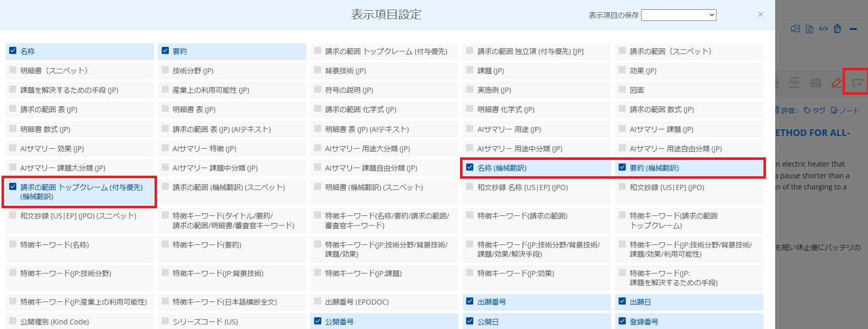Open the 表示項目の保存 dropdown
This screenshot has width=868, height=329.
(678, 15)
